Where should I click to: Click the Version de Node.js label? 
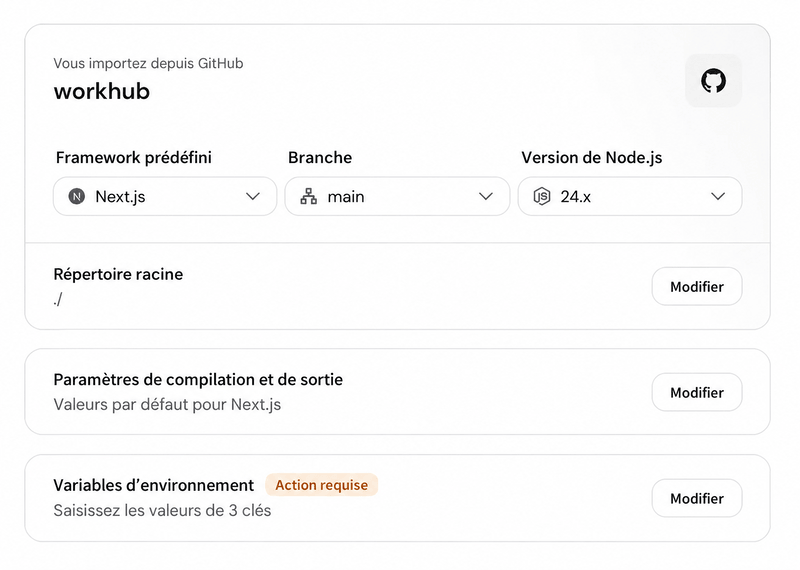click(x=592, y=158)
